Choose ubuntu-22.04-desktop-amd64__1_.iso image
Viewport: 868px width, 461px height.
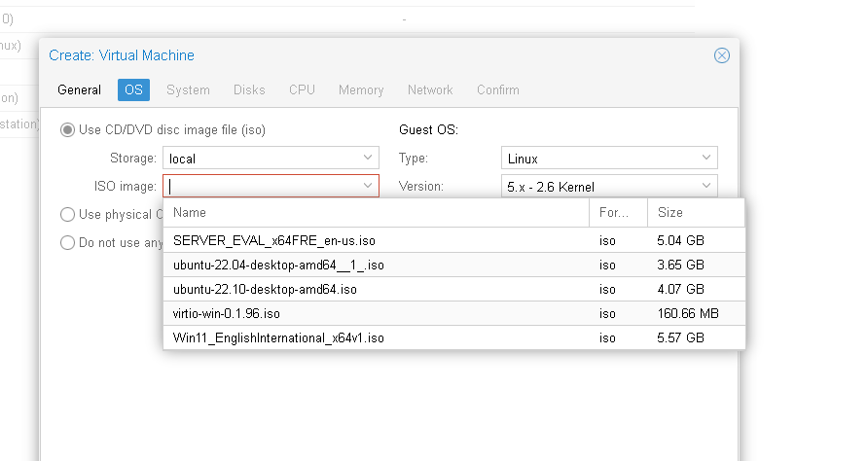click(x=453, y=266)
